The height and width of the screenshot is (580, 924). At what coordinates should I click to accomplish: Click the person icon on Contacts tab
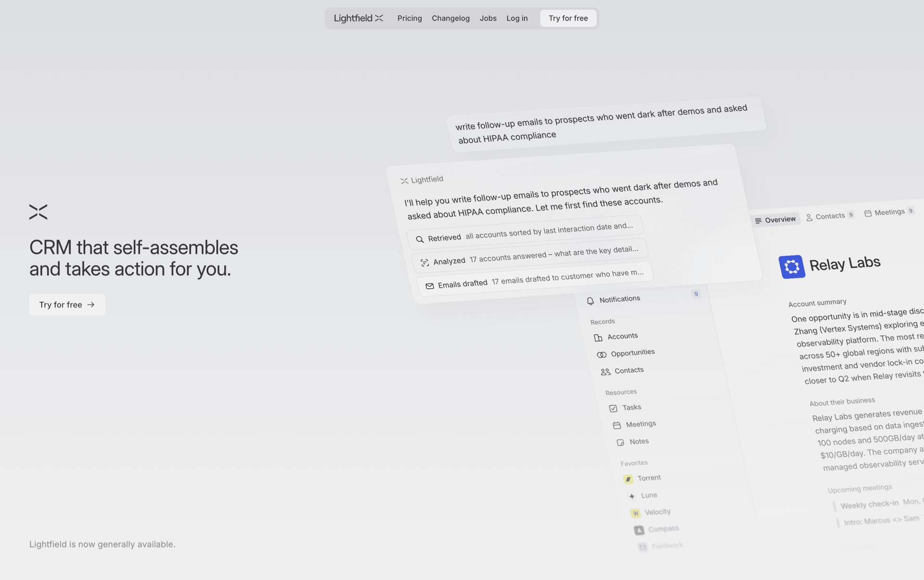point(809,218)
